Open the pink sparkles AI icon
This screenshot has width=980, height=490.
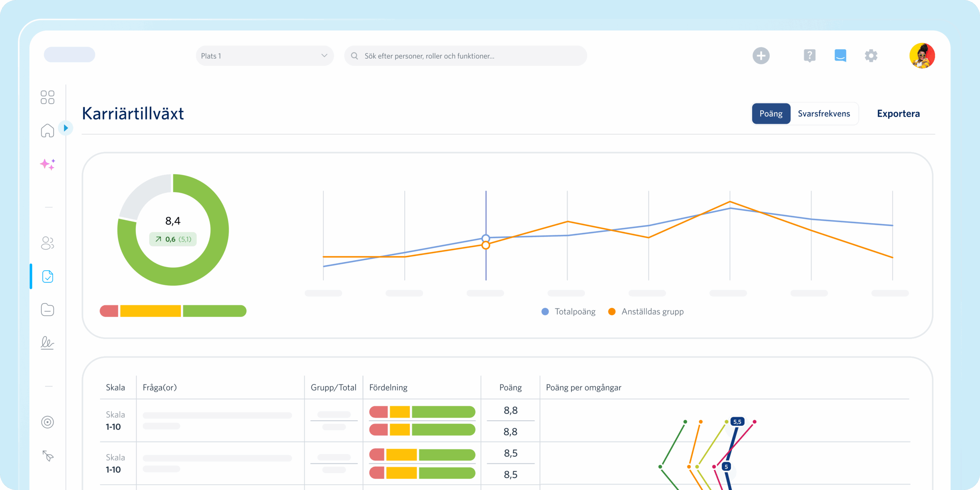coord(47,164)
